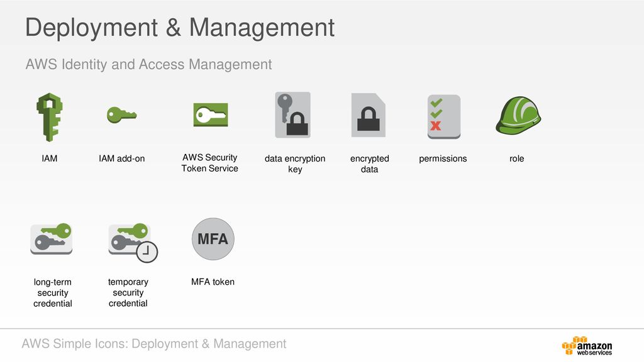Select the IAM add-on key icon
This screenshot has height=362, width=644.
pos(121,115)
